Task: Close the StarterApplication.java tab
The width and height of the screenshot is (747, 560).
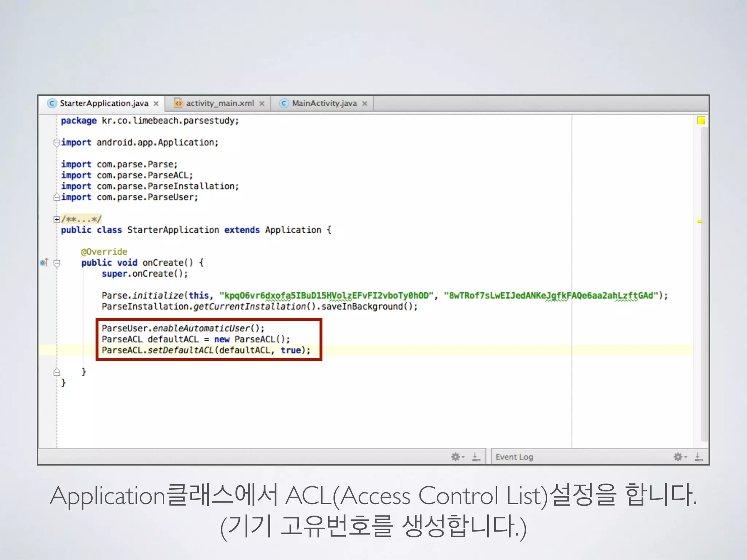Action: click(156, 104)
